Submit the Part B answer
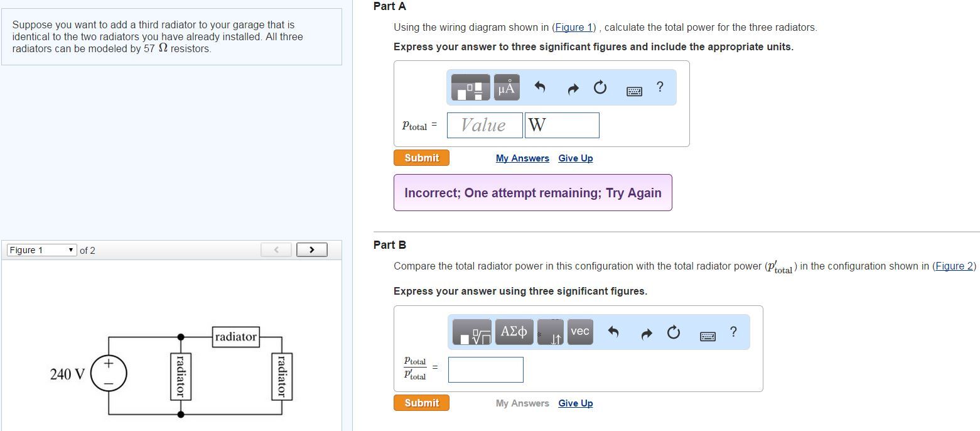This screenshot has width=980, height=431. (421, 403)
